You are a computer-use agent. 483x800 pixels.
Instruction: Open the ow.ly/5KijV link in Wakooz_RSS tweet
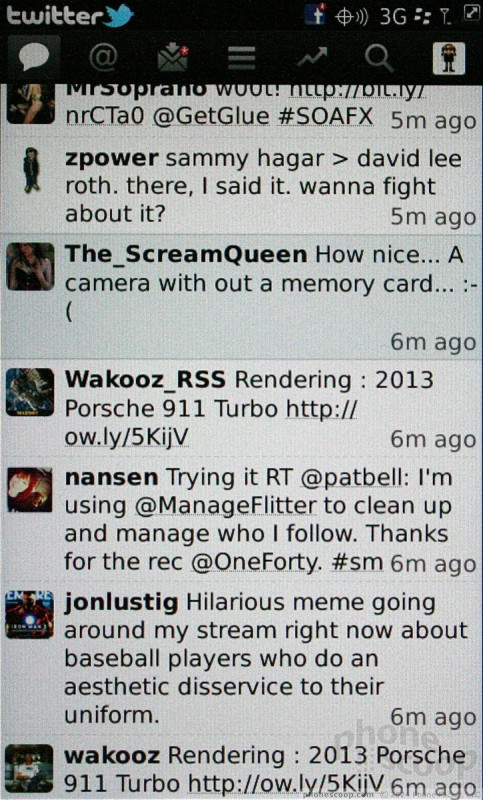click(126, 437)
